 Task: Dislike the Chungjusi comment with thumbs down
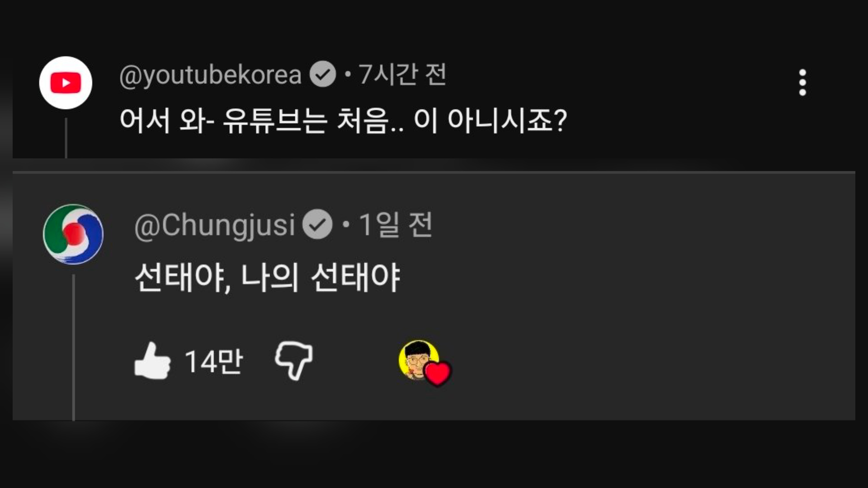[294, 361]
